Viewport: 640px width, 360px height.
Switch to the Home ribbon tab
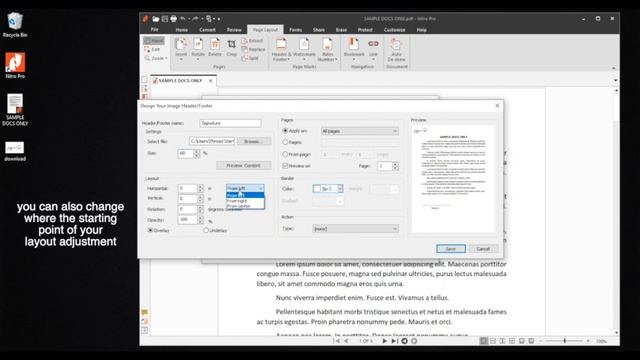[x=182, y=30]
